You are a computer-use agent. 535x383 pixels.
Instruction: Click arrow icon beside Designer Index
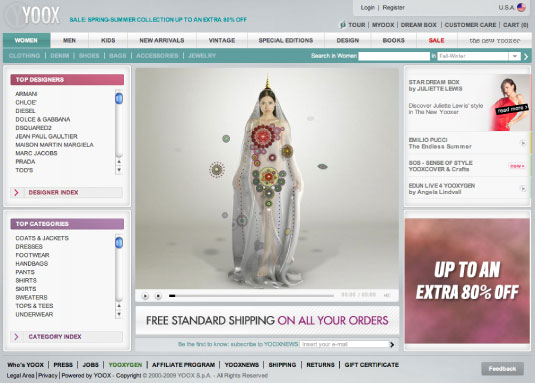pos(16,192)
